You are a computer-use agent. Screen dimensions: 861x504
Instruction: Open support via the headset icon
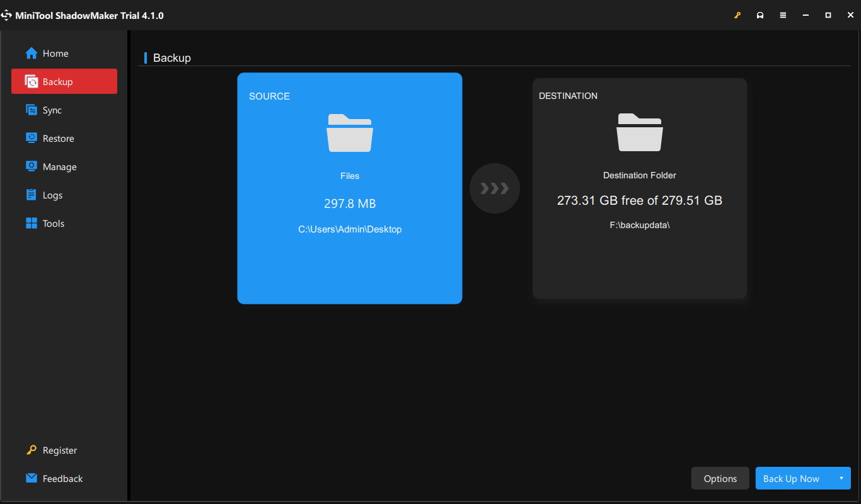pyautogui.click(x=760, y=14)
